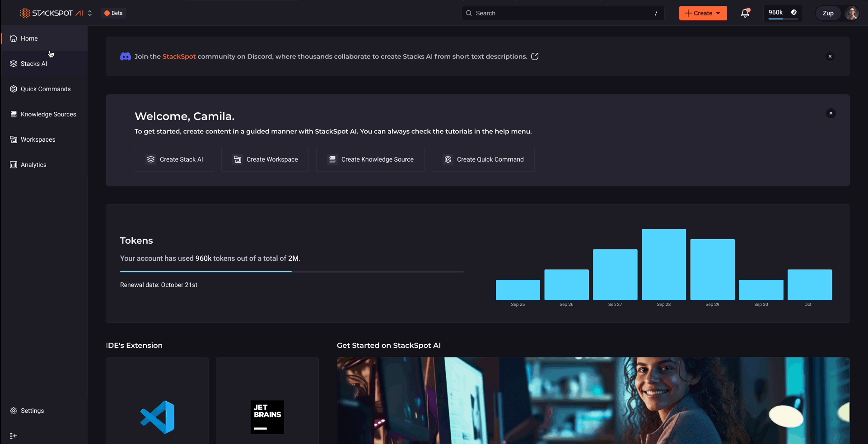This screenshot has width=868, height=444.
Task: Click the StackSpot AI logo
Action: [52, 13]
